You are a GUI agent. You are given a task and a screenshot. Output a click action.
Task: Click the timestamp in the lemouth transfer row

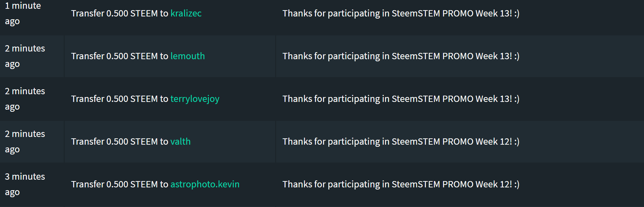coord(25,56)
